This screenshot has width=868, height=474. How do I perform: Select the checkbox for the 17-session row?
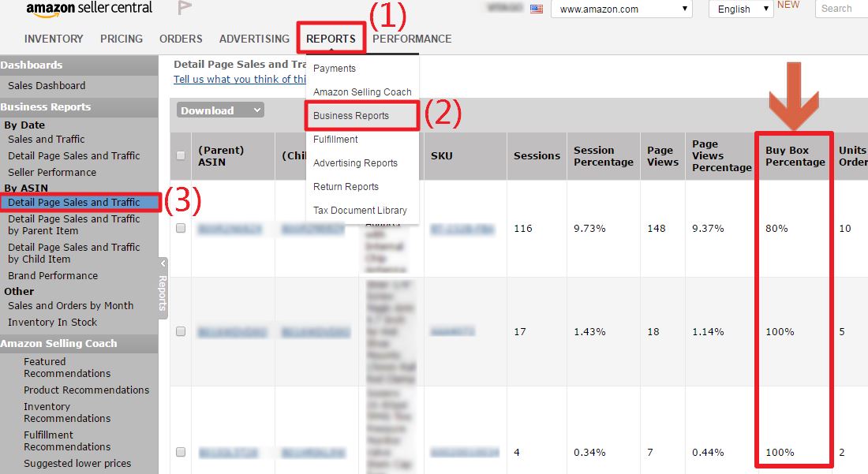point(181,332)
